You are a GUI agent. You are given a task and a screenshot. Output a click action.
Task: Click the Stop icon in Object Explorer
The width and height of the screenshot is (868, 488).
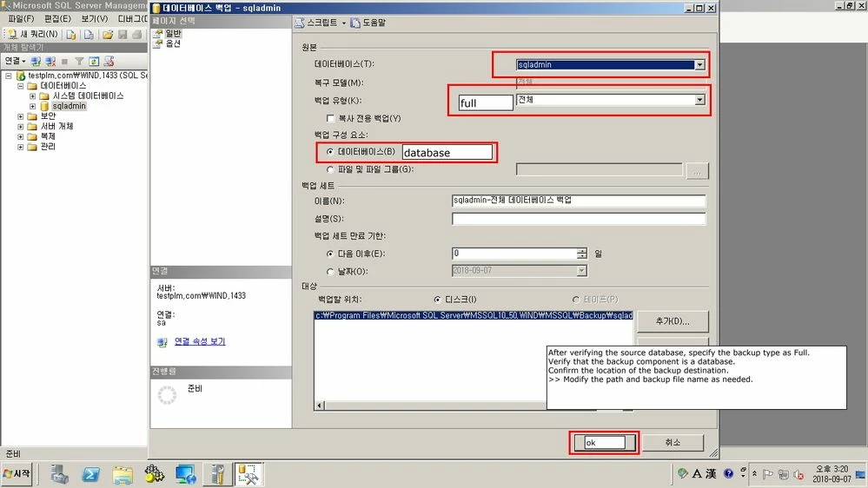click(65, 62)
